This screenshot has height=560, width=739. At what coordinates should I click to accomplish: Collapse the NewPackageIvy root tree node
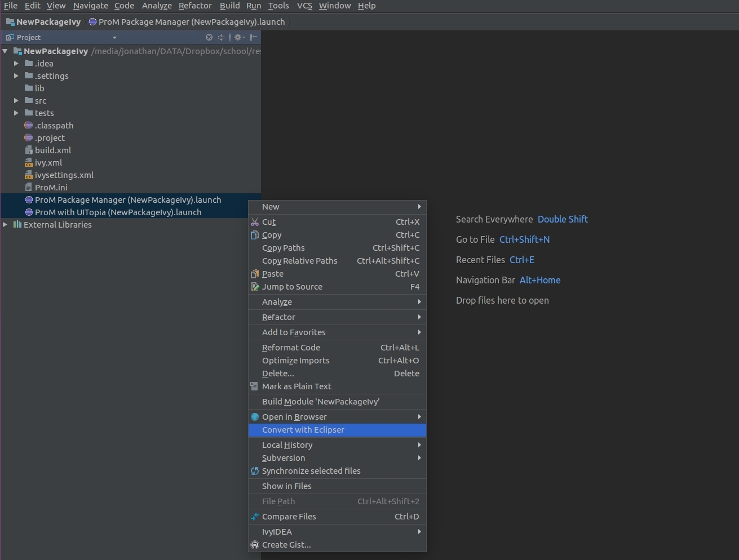coord(5,51)
